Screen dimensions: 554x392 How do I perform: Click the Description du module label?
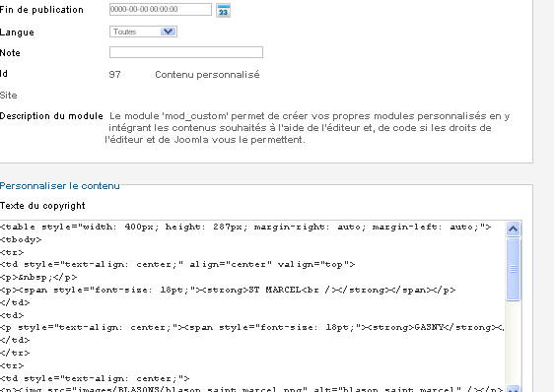[51, 116]
